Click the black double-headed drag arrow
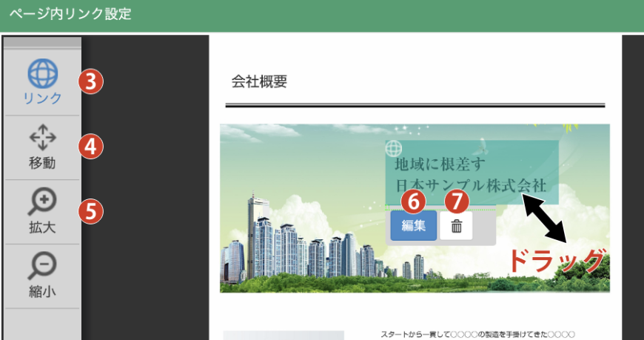The image size is (644, 340). [547, 220]
